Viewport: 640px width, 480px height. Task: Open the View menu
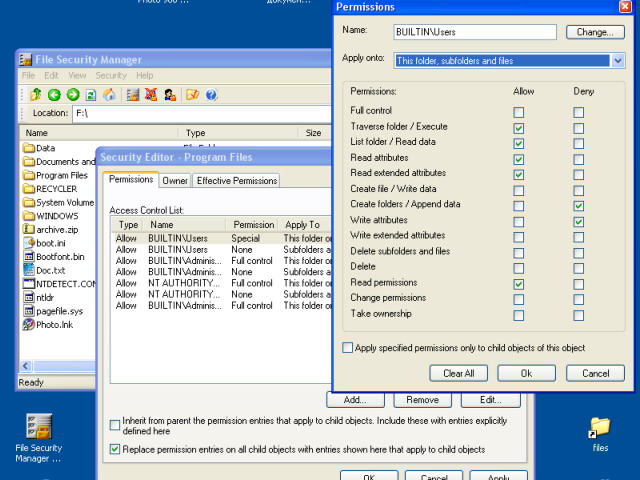point(77,76)
